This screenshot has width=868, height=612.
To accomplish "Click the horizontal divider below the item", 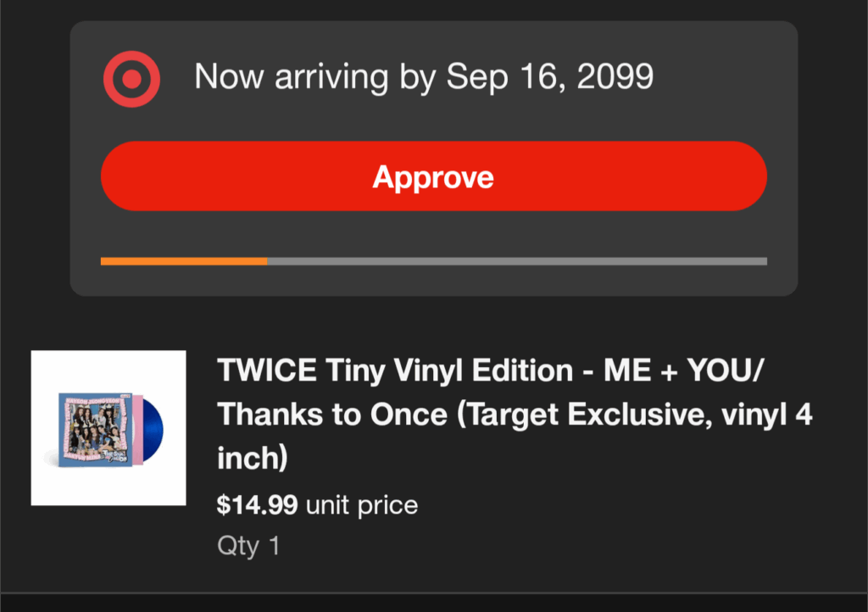I will coord(434,593).
